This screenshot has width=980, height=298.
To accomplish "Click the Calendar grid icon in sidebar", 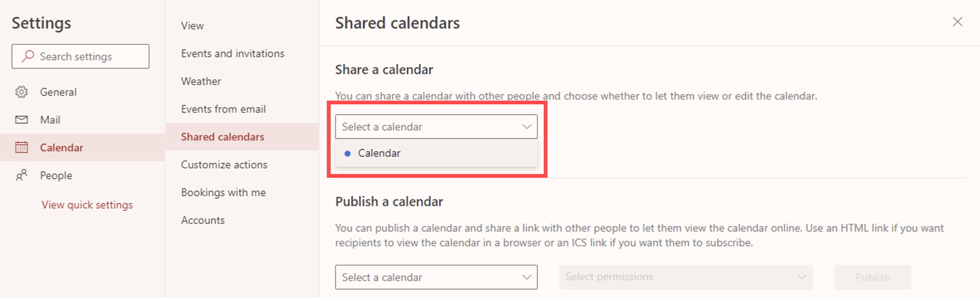I will click(x=21, y=148).
